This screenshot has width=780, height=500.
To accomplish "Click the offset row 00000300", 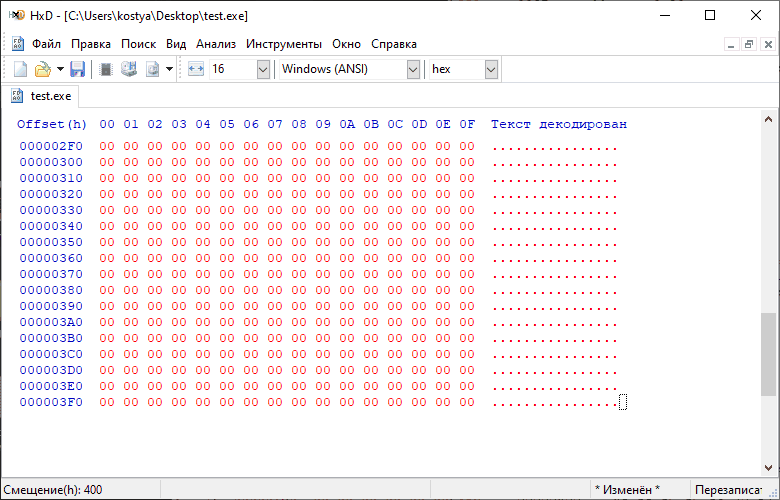I will [x=51, y=162].
